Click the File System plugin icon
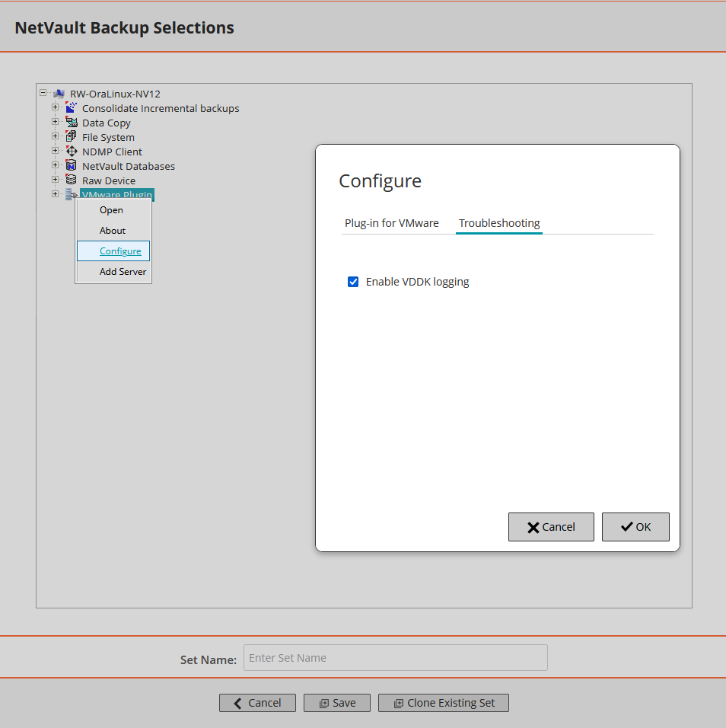The height and width of the screenshot is (728, 726). tap(71, 136)
